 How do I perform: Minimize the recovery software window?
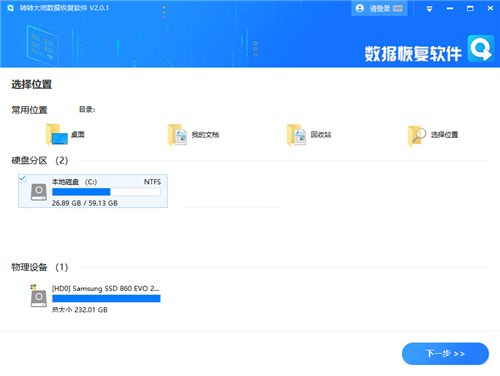click(x=450, y=8)
